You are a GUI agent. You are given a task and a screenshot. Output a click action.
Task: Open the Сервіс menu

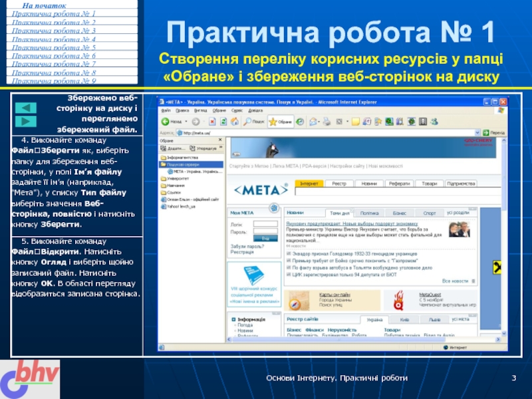tap(237, 110)
